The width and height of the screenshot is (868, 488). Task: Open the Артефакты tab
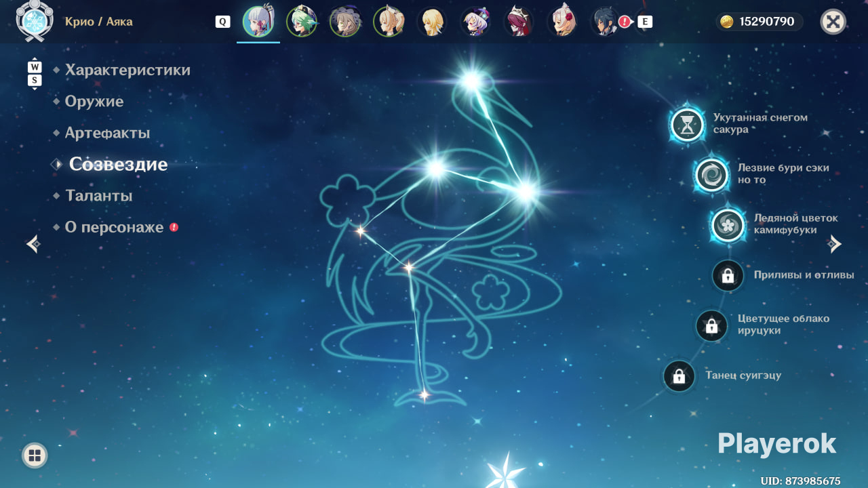[x=107, y=133]
